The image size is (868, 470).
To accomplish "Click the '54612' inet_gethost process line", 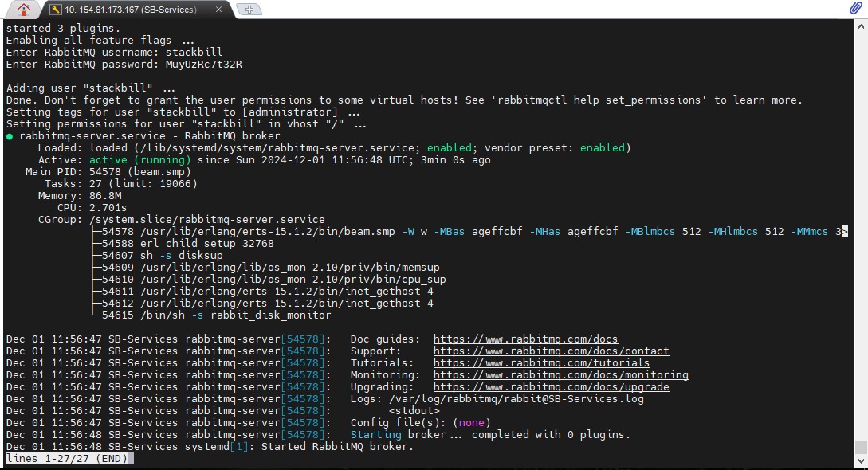I will 267,304.
